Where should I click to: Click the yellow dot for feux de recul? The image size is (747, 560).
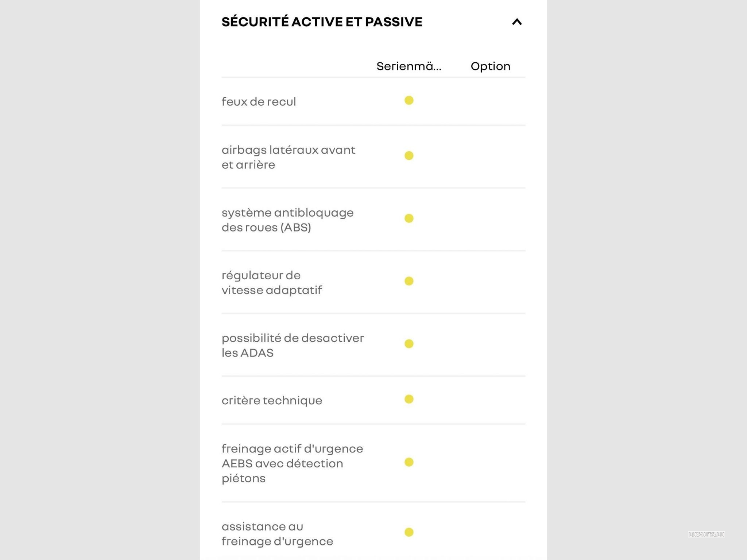[409, 100]
